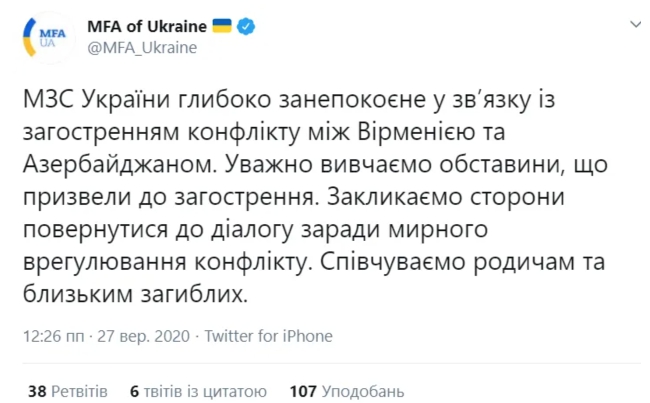Image resolution: width=650 pixels, height=403 pixels.
Task: Open 6 твітів із цитатою
Action: click(x=198, y=391)
